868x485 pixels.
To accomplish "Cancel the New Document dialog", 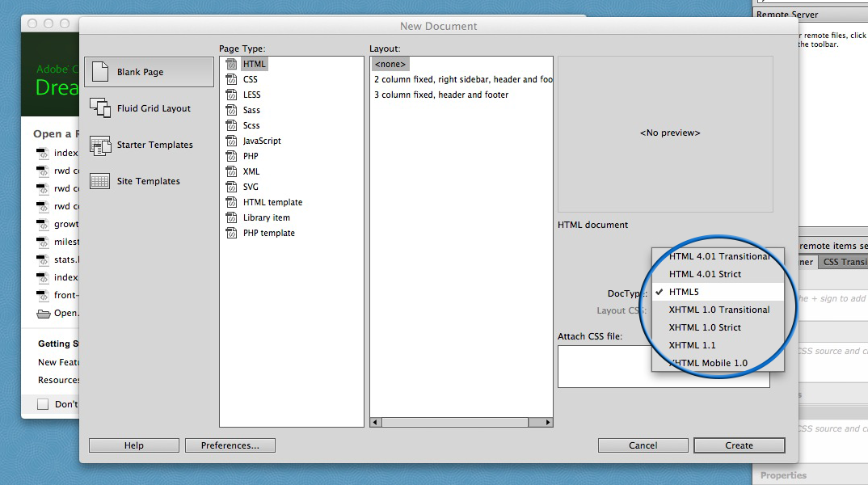I will (643, 445).
